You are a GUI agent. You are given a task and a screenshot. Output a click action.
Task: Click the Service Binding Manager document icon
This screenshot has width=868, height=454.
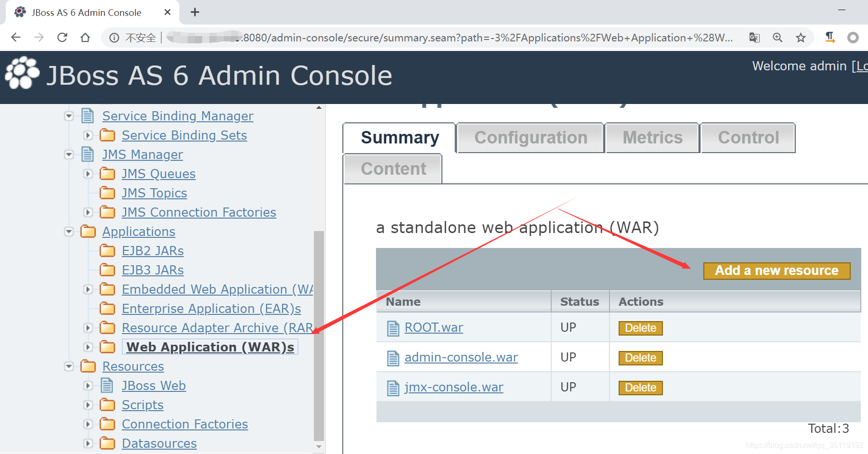[88, 116]
